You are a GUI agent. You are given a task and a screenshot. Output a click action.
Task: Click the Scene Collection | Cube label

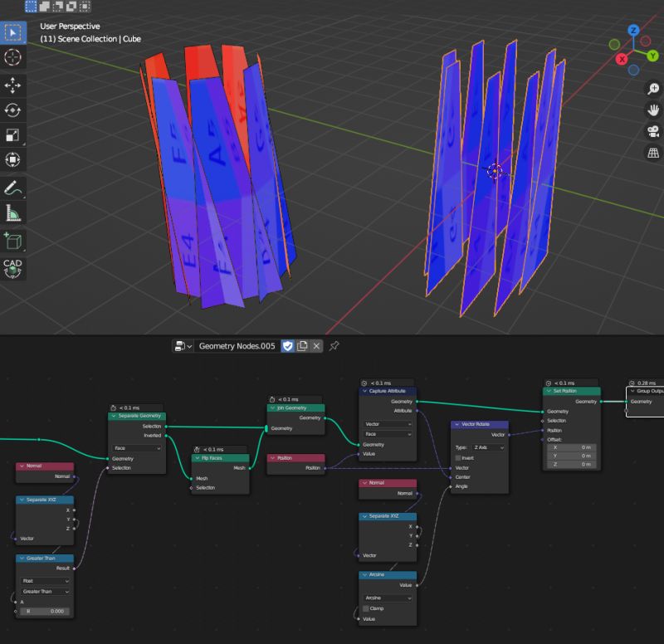tap(90, 39)
